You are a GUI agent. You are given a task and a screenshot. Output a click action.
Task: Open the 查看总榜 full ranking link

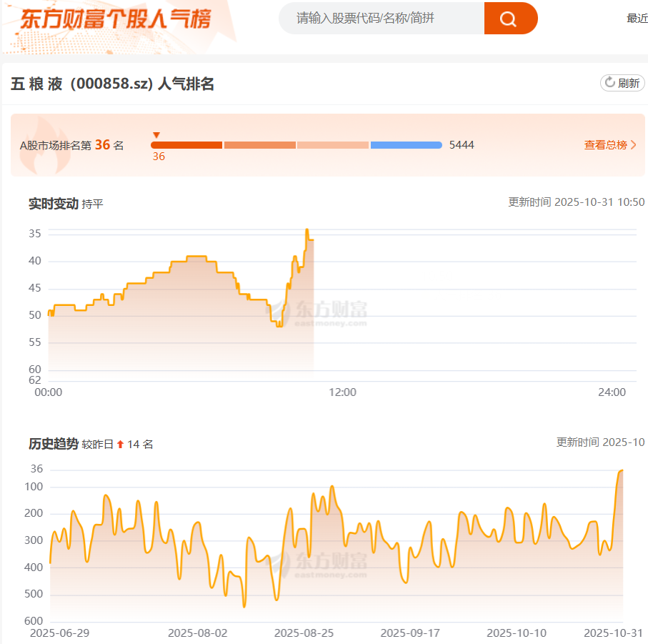click(x=610, y=145)
